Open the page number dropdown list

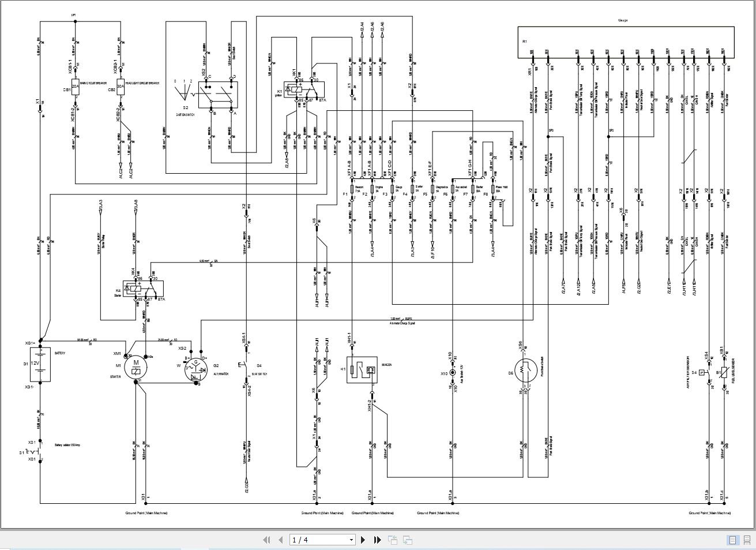352,540
